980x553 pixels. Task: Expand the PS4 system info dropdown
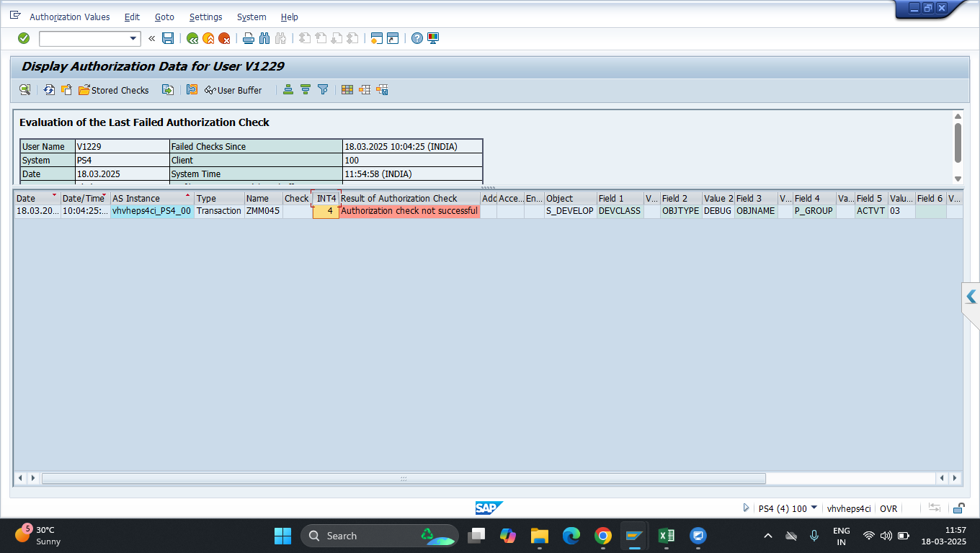click(x=814, y=508)
